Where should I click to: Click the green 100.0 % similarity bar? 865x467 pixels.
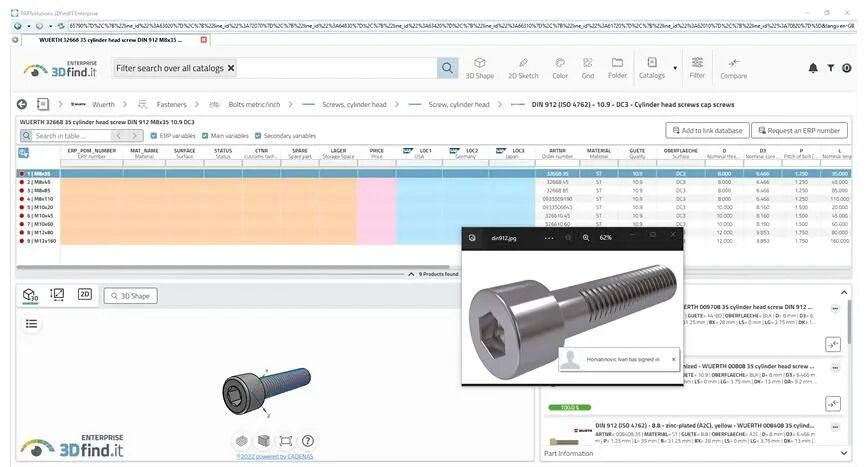click(569, 407)
